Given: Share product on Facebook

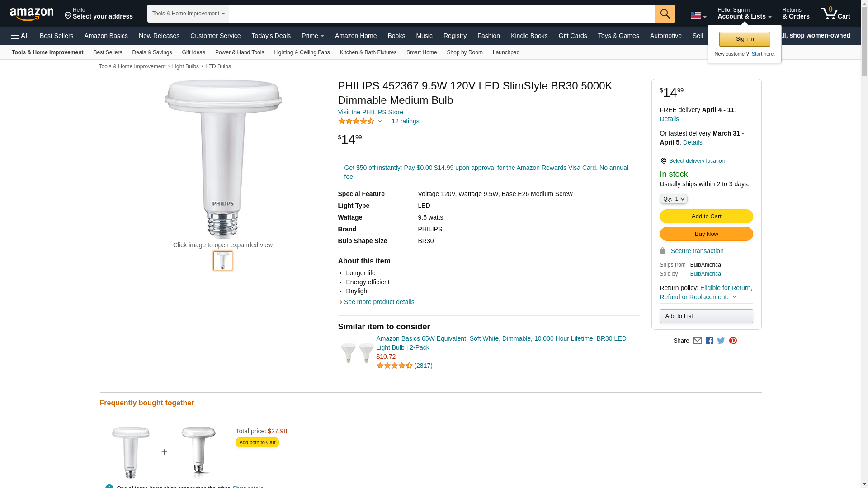Looking at the screenshot, I should click(x=709, y=341).
